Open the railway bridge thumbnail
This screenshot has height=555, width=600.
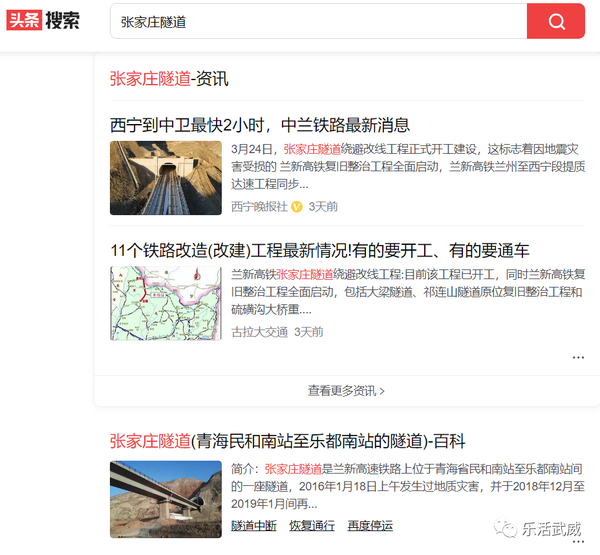pos(166,499)
